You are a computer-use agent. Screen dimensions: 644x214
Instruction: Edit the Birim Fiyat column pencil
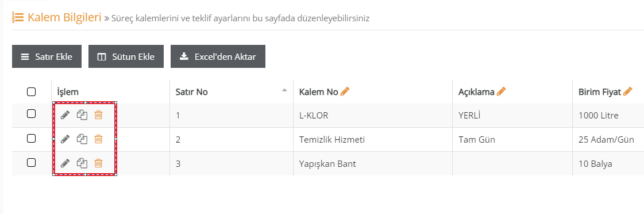[x=627, y=91]
